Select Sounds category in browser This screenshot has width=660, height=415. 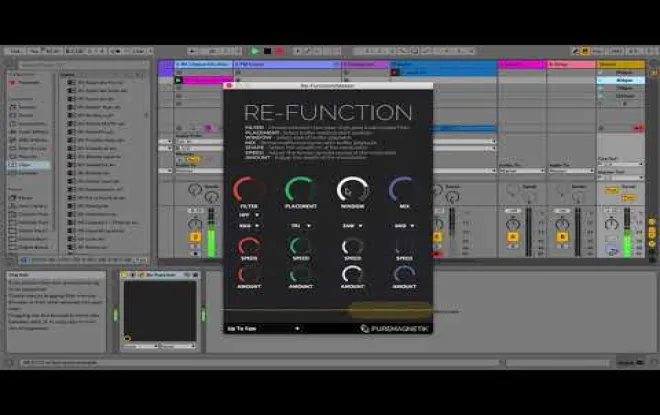point(28,107)
